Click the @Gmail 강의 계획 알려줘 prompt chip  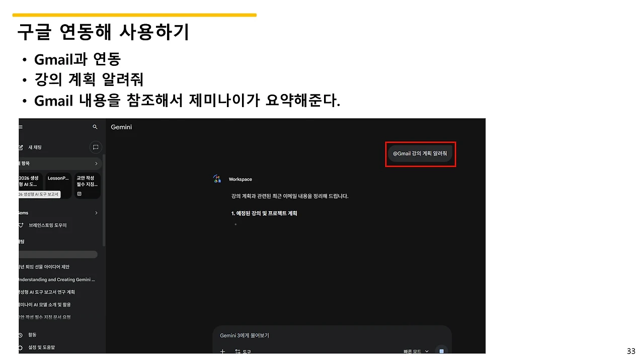(420, 154)
